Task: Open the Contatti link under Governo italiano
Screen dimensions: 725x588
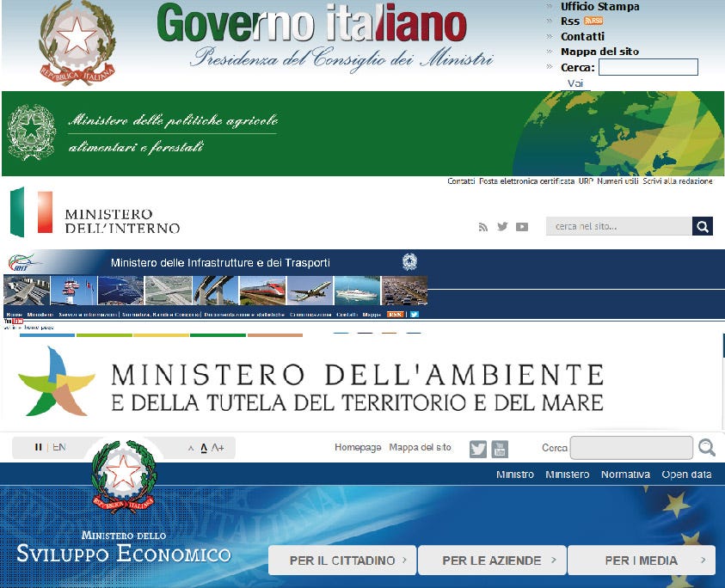Action: [582, 36]
